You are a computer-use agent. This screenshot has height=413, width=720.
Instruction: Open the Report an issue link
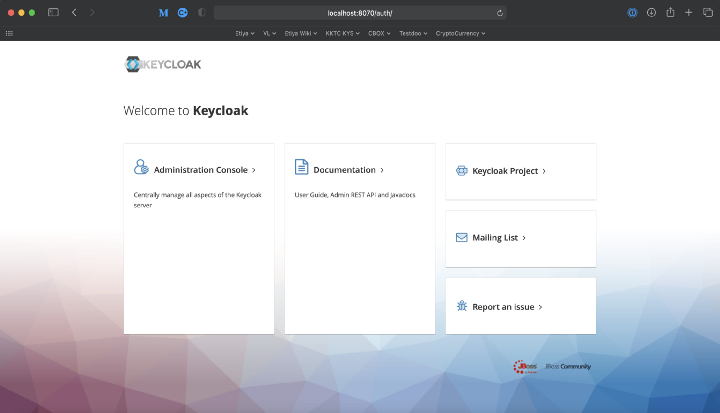(503, 307)
